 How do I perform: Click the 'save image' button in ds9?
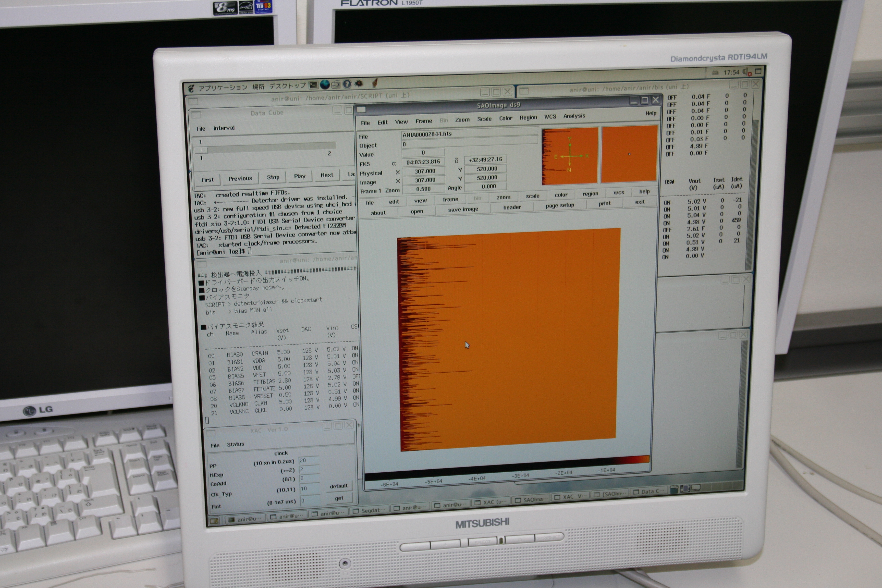(x=463, y=209)
